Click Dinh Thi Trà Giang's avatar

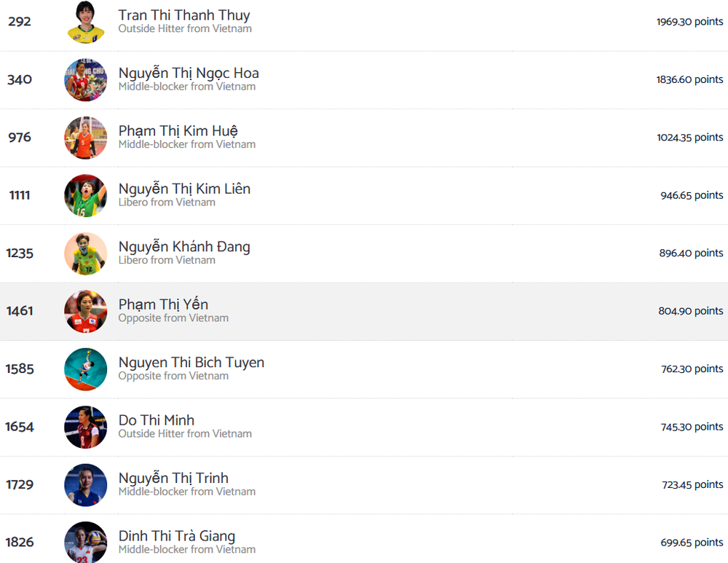[x=85, y=542]
